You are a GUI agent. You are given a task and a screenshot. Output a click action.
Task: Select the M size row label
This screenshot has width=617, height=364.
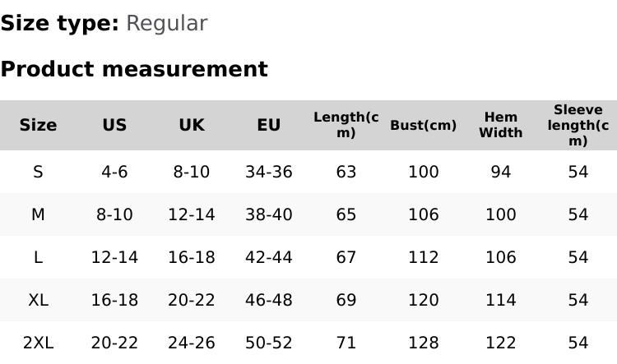[x=38, y=214]
